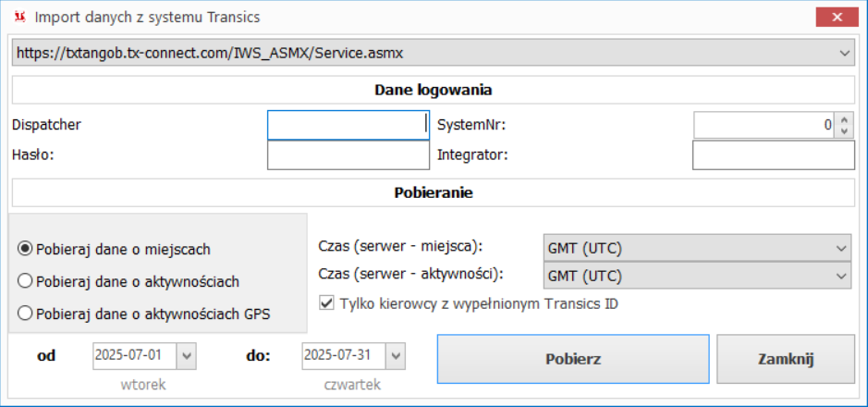Open the 'od' date picker arrow

186,356
